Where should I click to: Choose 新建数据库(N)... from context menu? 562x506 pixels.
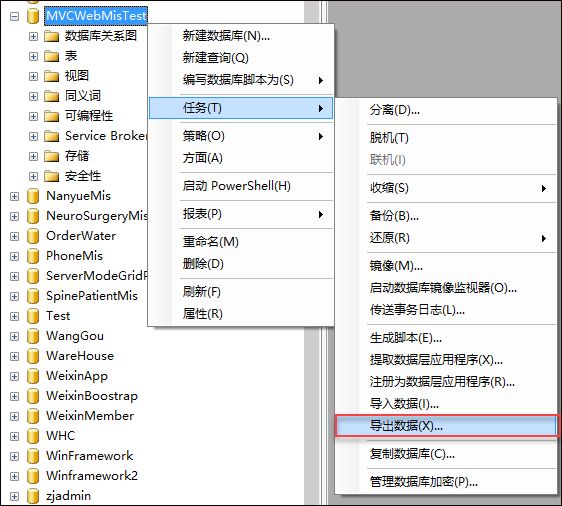(241, 36)
